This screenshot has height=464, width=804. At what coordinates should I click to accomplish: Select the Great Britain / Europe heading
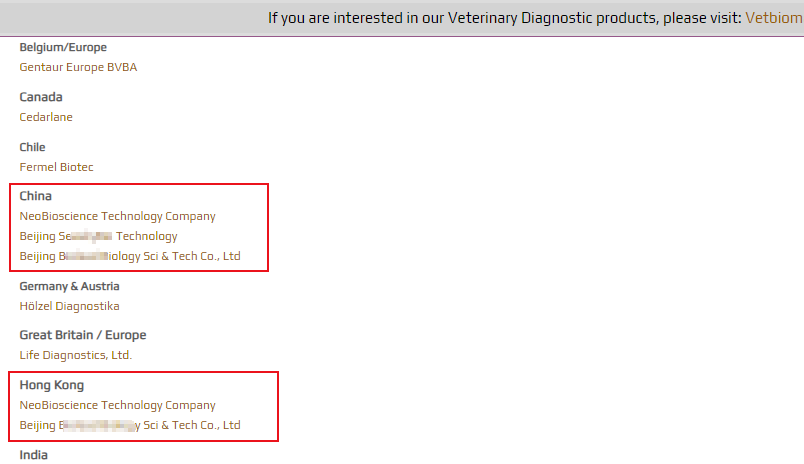point(83,335)
